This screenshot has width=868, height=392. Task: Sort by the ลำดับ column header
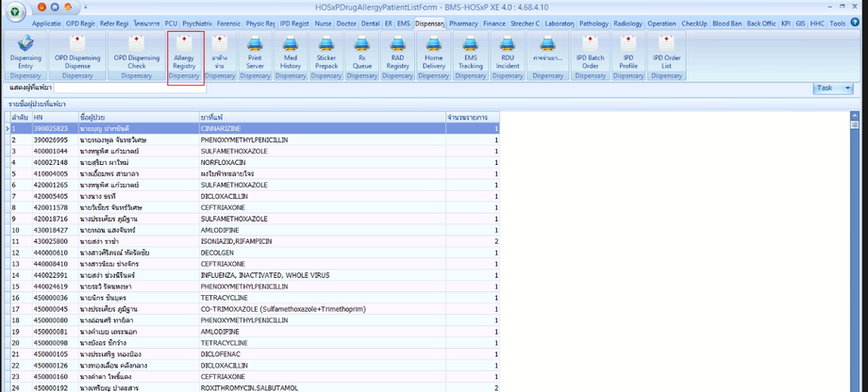click(21, 117)
